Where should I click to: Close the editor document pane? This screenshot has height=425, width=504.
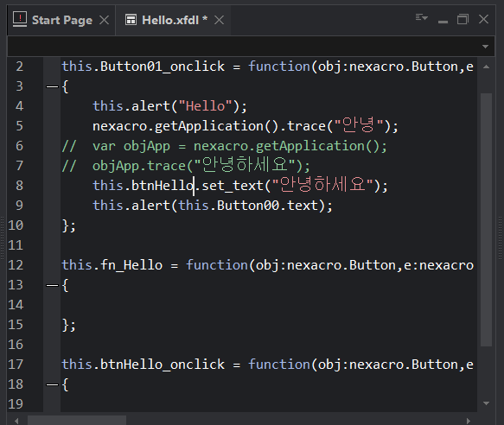tap(483, 19)
